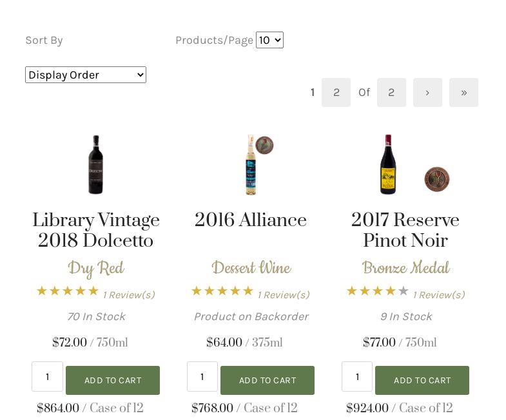Click quantity field for 2018 Dolcetto
Screen dimensions: 506x420
47,376
